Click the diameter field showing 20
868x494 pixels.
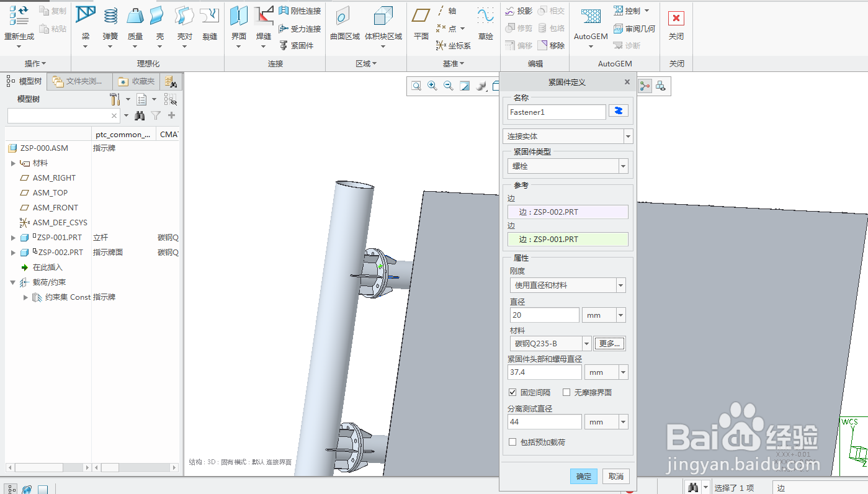tap(544, 315)
